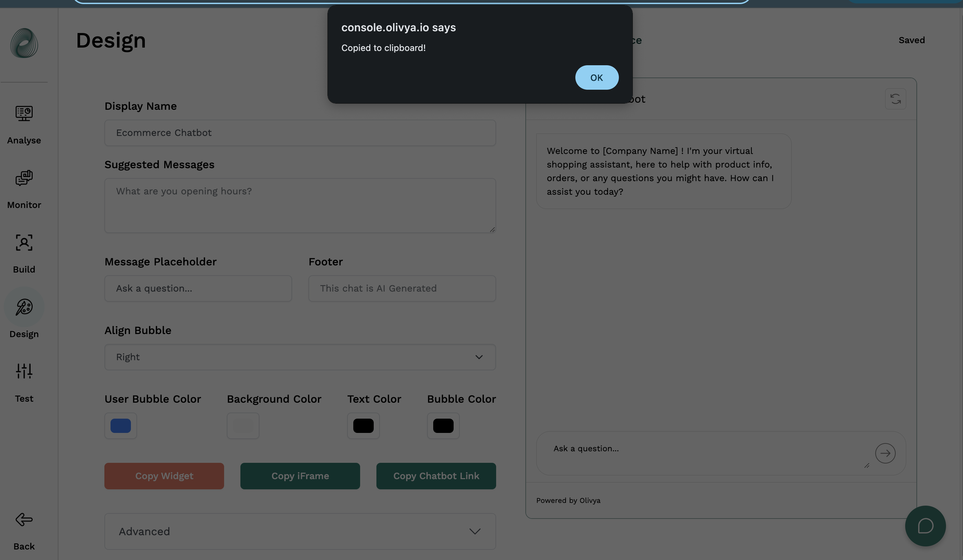The width and height of the screenshot is (963, 560).
Task: Select the Design palette icon
Action: 24,307
